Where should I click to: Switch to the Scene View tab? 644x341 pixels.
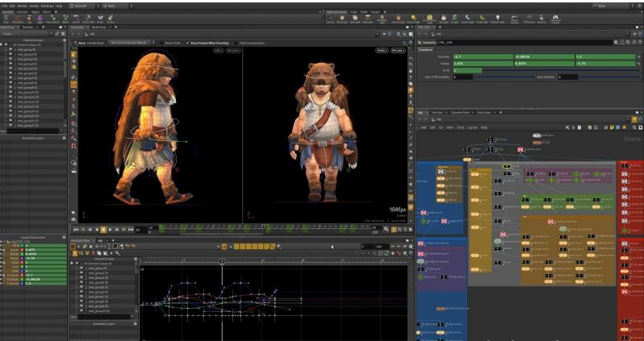(77, 27)
